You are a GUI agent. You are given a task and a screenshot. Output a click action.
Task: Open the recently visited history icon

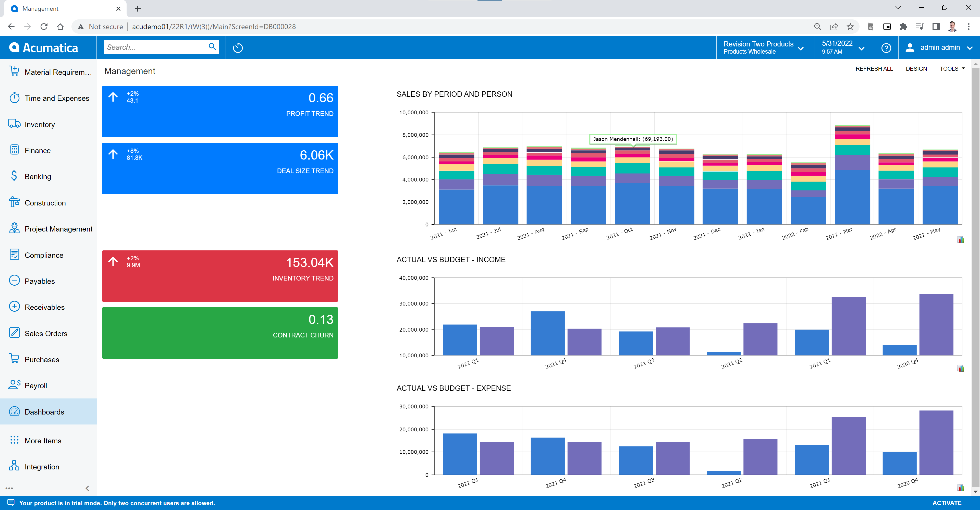tap(238, 47)
